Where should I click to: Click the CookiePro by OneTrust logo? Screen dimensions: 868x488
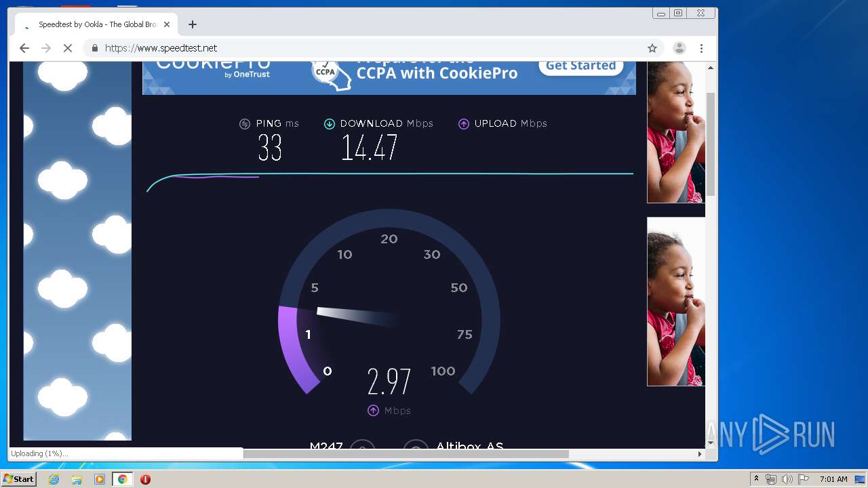point(213,68)
